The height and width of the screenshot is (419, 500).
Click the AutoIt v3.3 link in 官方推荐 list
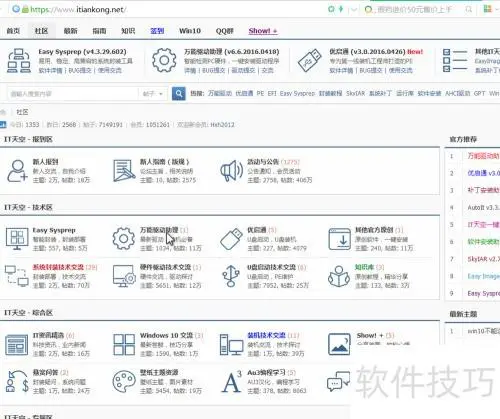coord(483,207)
